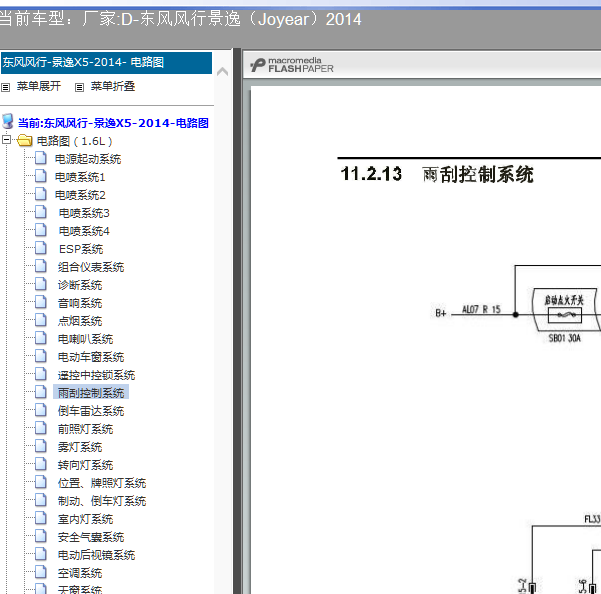The image size is (601, 594).
Task: Open 电动车窗系统 document
Action: pyautogui.click(x=91, y=357)
